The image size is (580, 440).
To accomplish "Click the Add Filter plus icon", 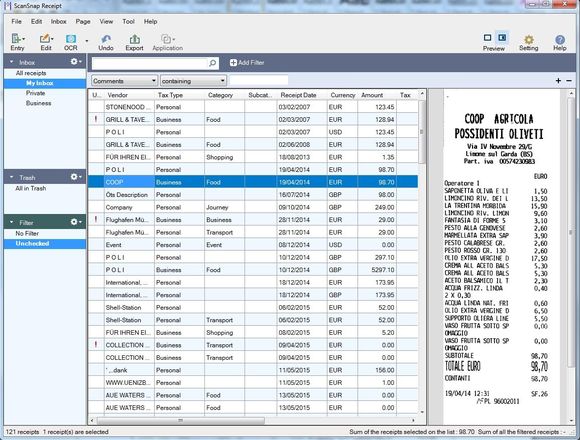I will point(233,62).
